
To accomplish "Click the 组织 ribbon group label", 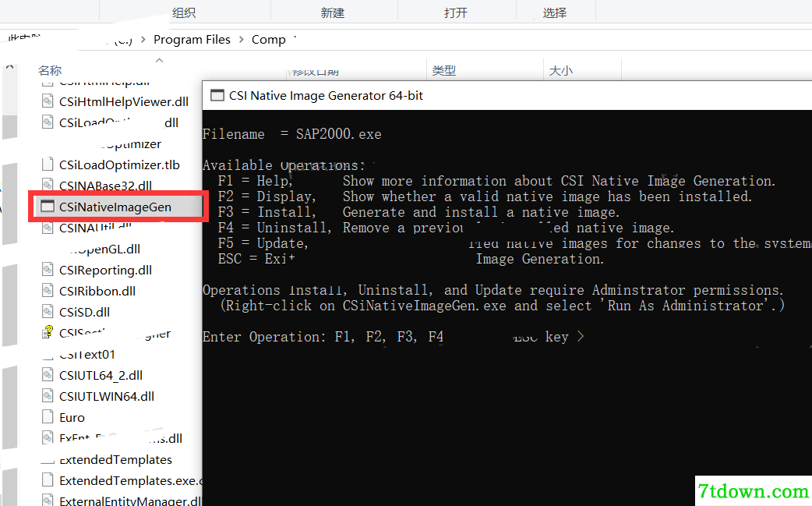I will coord(184,13).
